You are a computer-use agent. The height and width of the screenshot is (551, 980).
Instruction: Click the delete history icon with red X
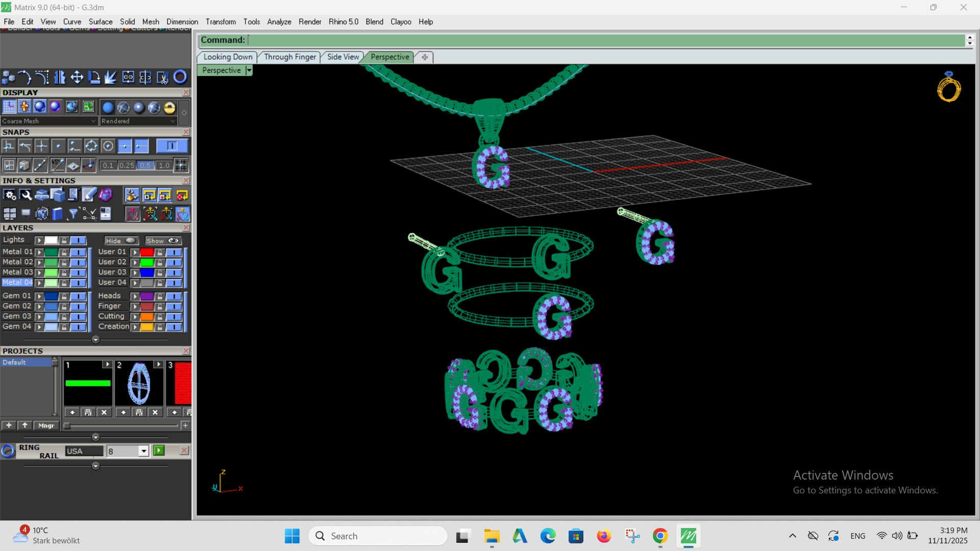[x=182, y=195]
